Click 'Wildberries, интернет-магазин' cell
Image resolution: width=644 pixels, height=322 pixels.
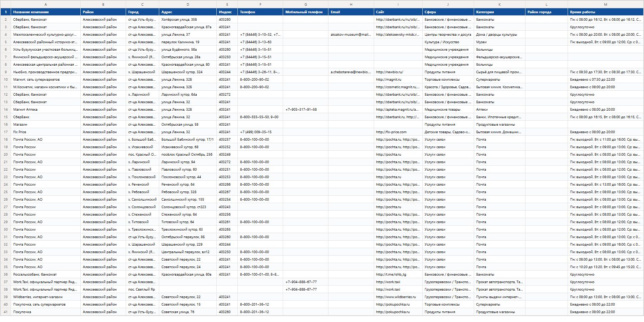pyautogui.click(x=46, y=297)
